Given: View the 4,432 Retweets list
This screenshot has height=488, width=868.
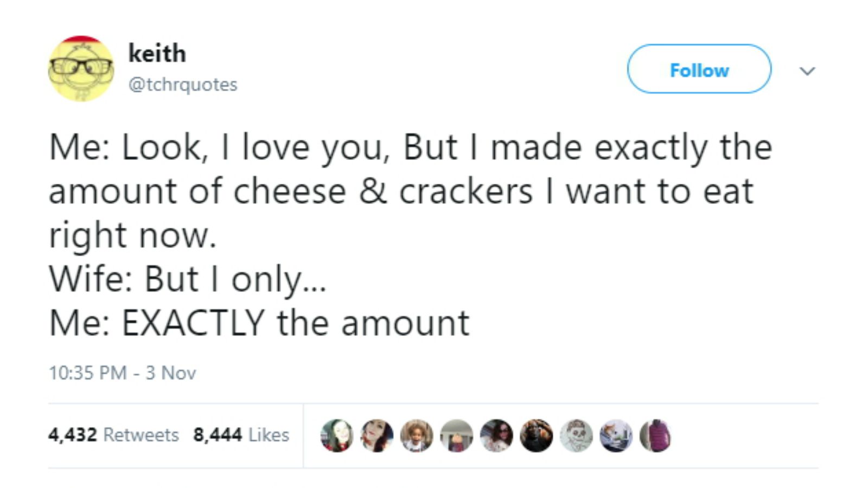Looking at the screenshot, I should [113, 435].
